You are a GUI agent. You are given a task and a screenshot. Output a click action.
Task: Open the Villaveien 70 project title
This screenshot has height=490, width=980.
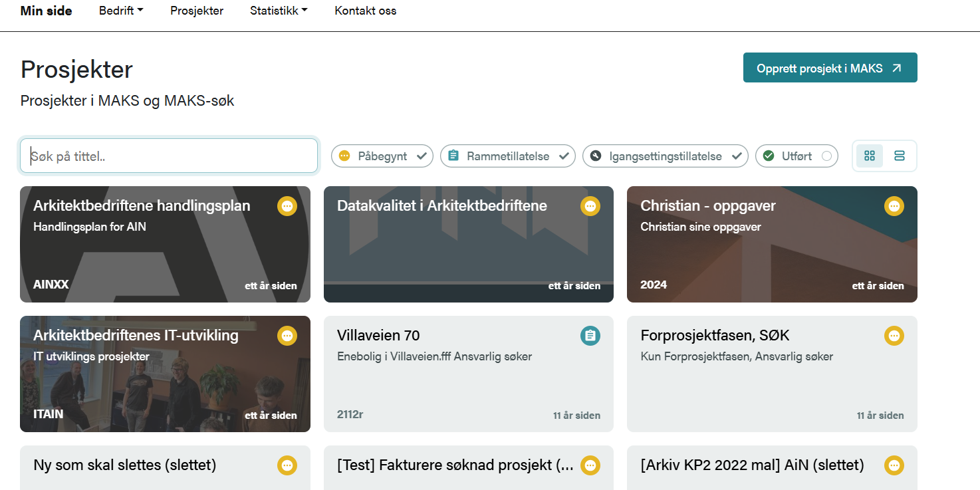[378, 336]
